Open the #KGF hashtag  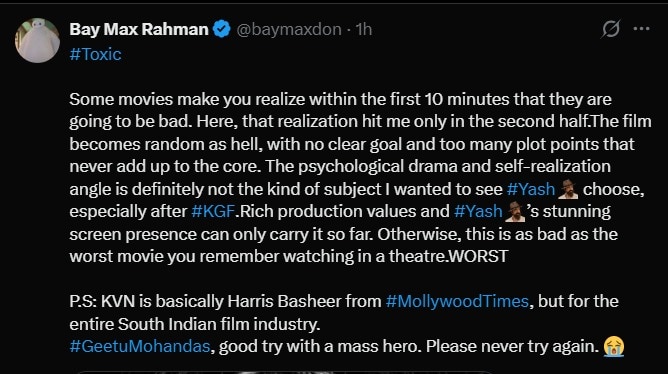click(213, 211)
